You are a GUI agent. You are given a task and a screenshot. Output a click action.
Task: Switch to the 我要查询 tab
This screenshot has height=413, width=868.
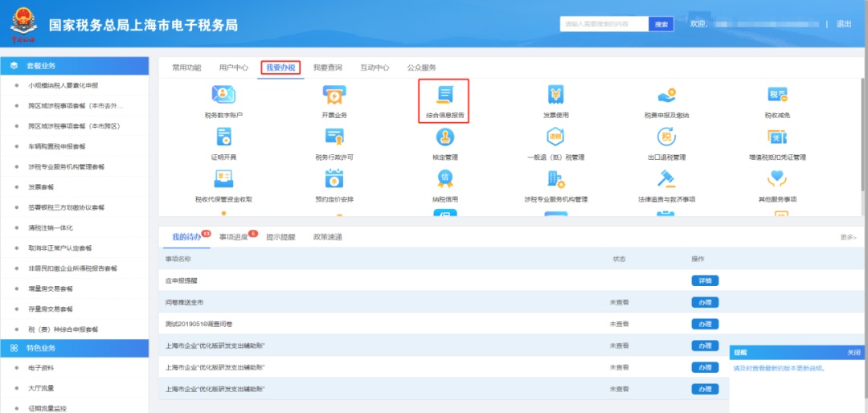pos(327,67)
